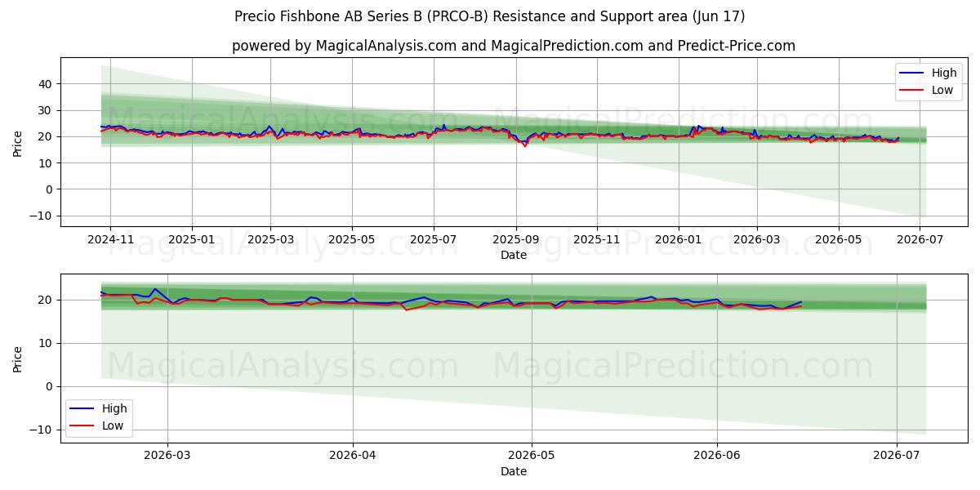Viewport: 980px width, 490px height.
Task: Click 'Low' in the bottom chart legend
Action: [113, 425]
